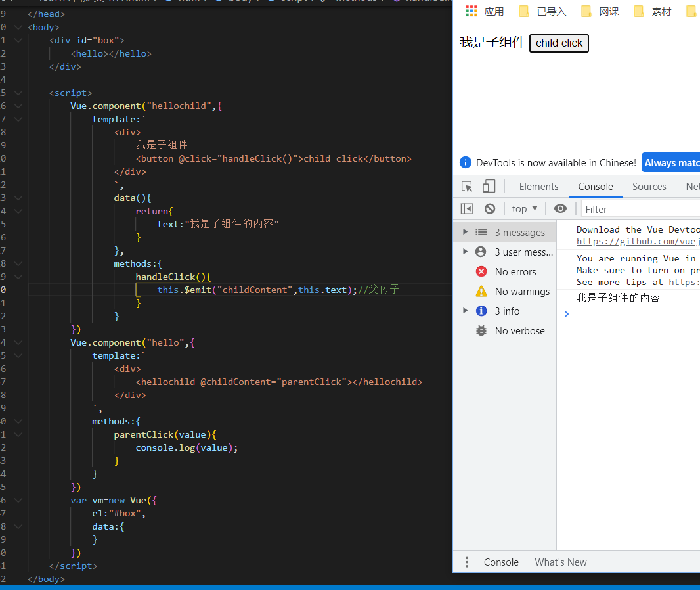This screenshot has width=700, height=590.
Task: Open the 网课 bookmarks folder
Action: point(600,12)
